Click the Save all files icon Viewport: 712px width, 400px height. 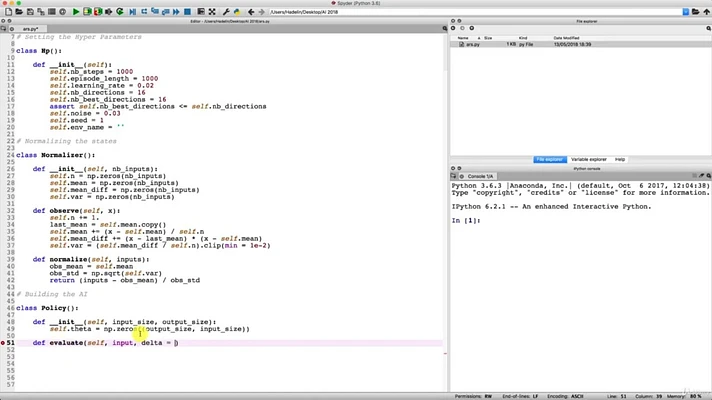pos(41,12)
